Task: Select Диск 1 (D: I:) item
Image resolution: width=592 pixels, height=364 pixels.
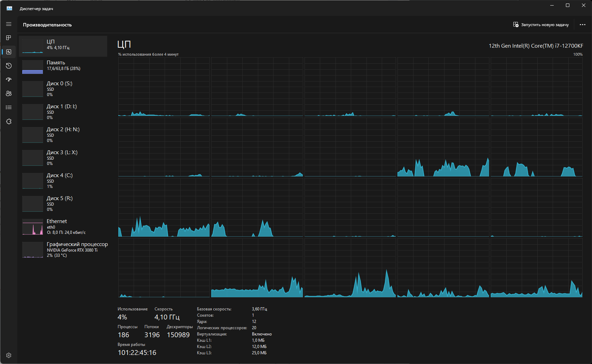Action: tap(63, 112)
